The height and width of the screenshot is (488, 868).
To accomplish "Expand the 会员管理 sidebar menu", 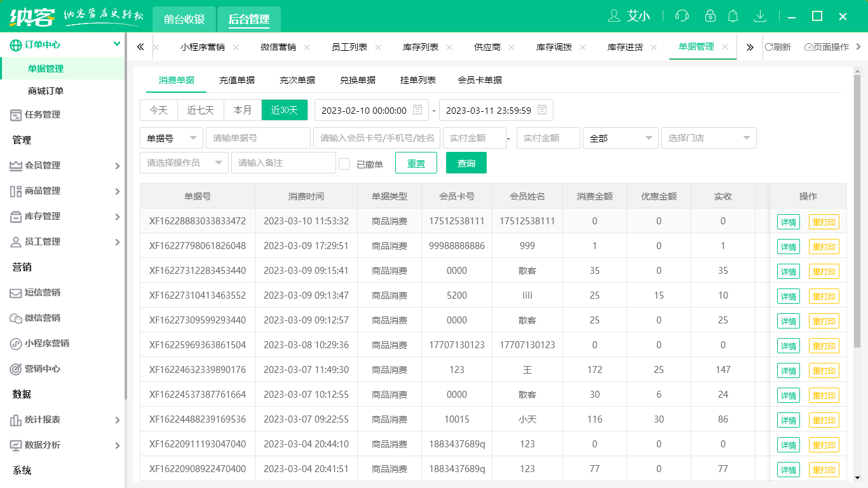I will 64,165.
